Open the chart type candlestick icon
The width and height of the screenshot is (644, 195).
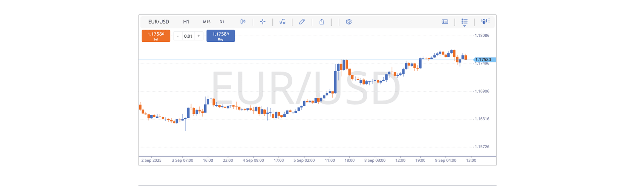pos(243,22)
